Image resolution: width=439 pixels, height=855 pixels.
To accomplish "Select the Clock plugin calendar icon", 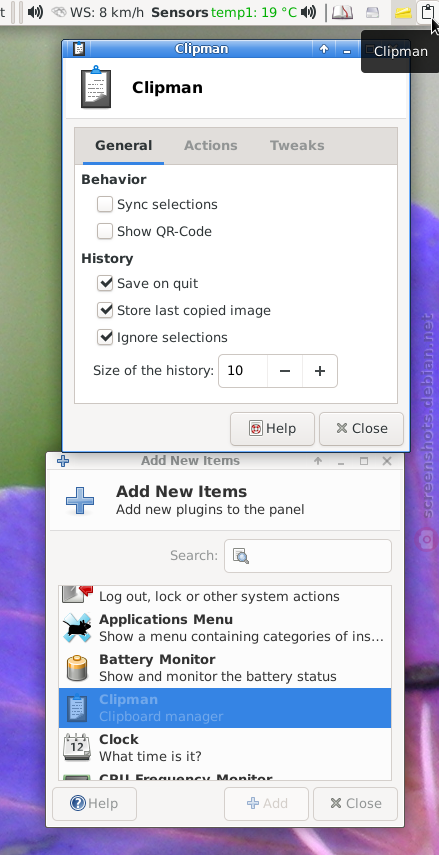I will [x=77, y=748].
